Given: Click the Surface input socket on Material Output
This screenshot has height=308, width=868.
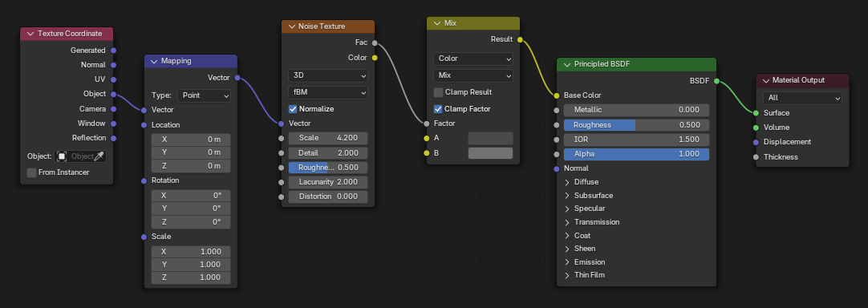Looking at the screenshot, I should click(756, 113).
